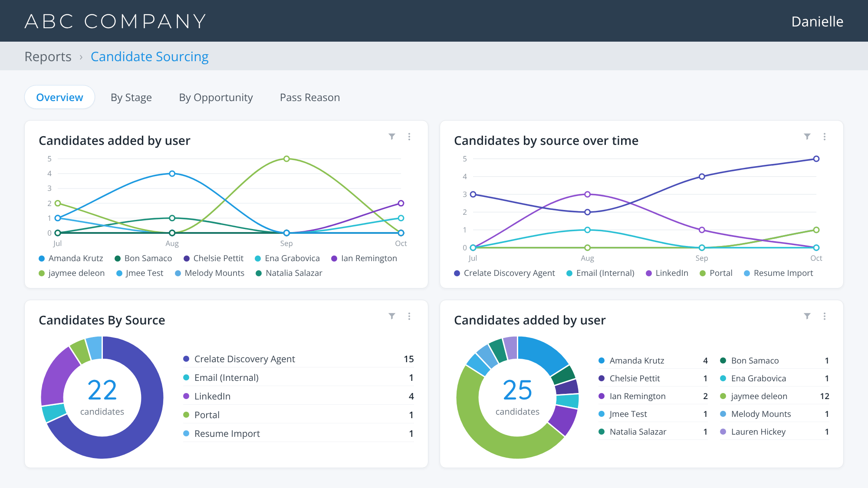This screenshot has width=868, height=488.
Task: Click the Aug peak point on Amanda Krutz line
Action: (x=172, y=174)
